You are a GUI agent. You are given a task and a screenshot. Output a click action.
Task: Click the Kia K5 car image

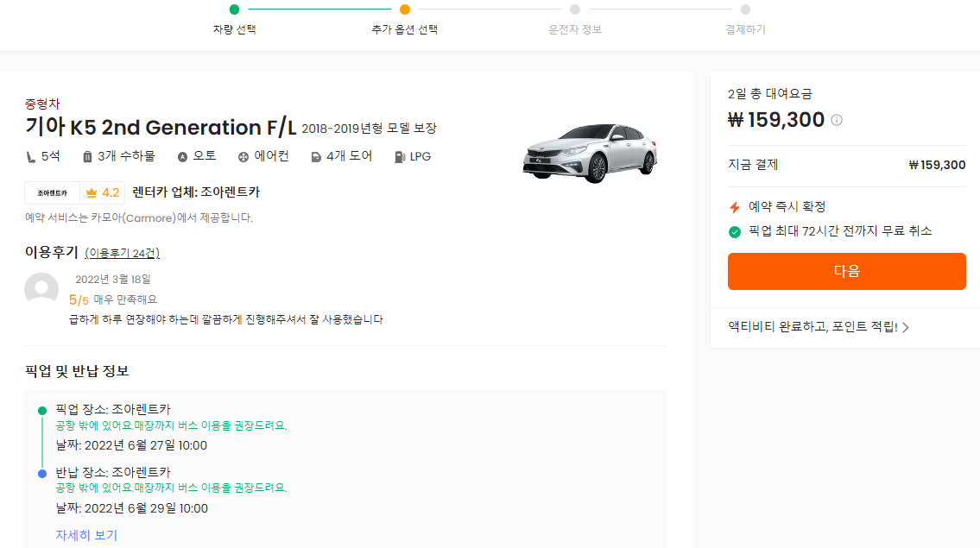[x=590, y=153]
